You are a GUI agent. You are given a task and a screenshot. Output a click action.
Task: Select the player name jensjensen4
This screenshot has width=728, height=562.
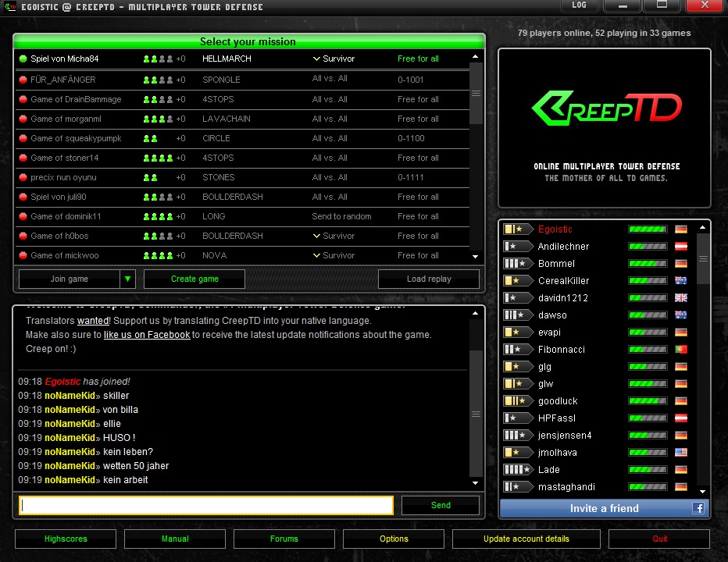point(565,436)
